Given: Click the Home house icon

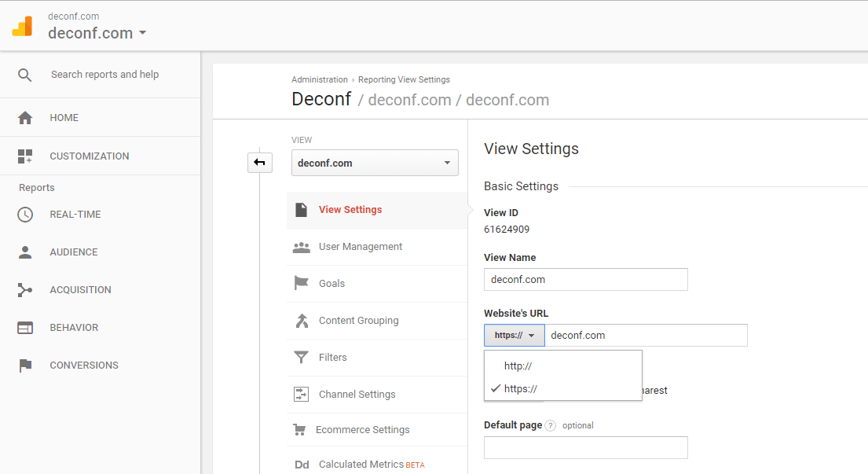Looking at the screenshot, I should coord(25,118).
